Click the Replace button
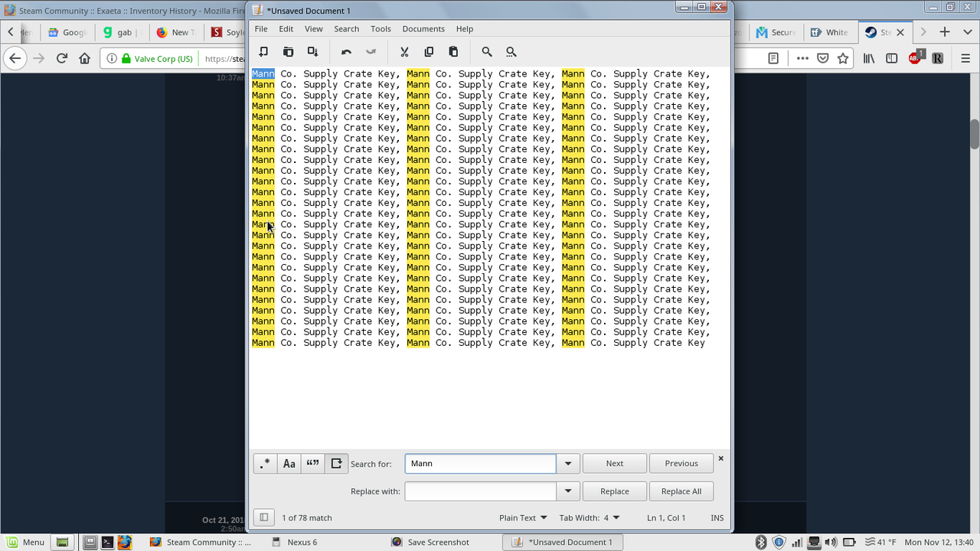Image resolution: width=980 pixels, height=551 pixels. (614, 491)
